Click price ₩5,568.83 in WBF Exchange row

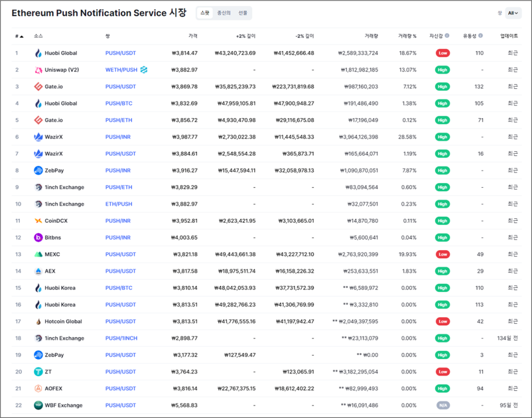(184, 405)
